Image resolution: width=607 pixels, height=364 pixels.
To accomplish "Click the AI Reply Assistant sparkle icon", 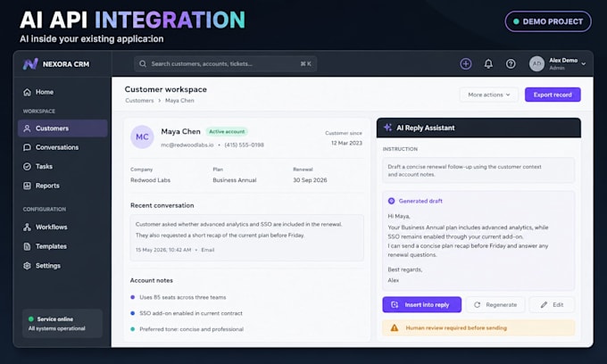I will [388, 128].
